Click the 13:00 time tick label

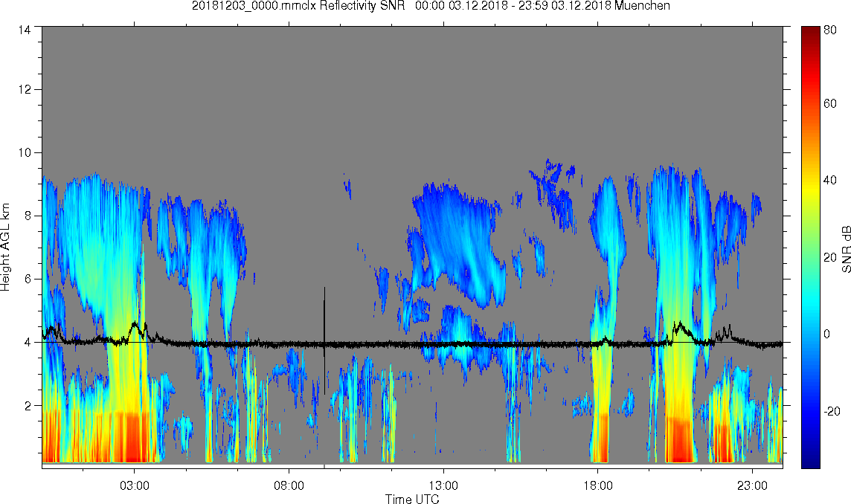click(x=443, y=485)
